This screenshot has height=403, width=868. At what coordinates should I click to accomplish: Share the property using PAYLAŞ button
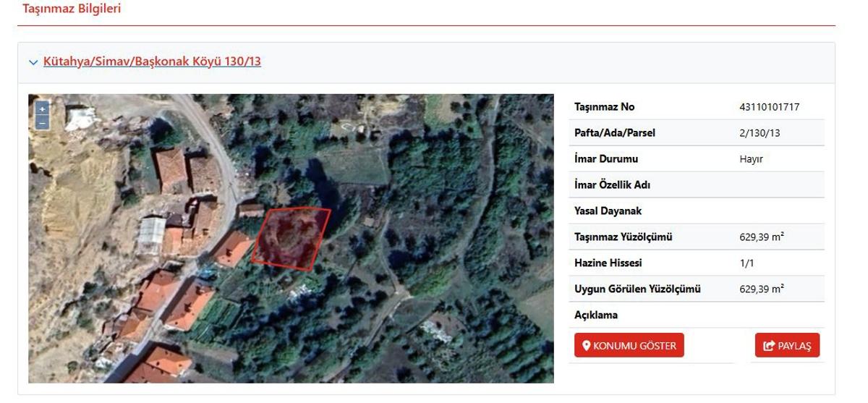[x=787, y=345]
